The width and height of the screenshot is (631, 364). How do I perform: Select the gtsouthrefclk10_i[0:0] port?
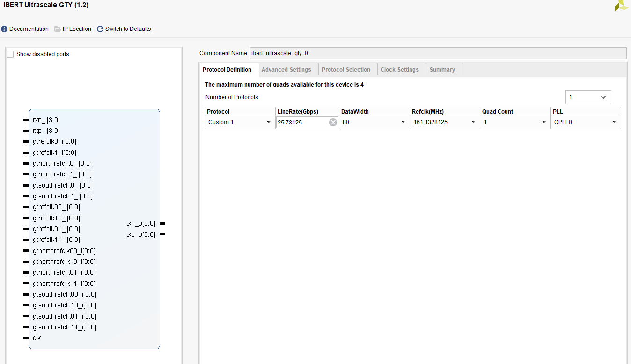point(65,306)
